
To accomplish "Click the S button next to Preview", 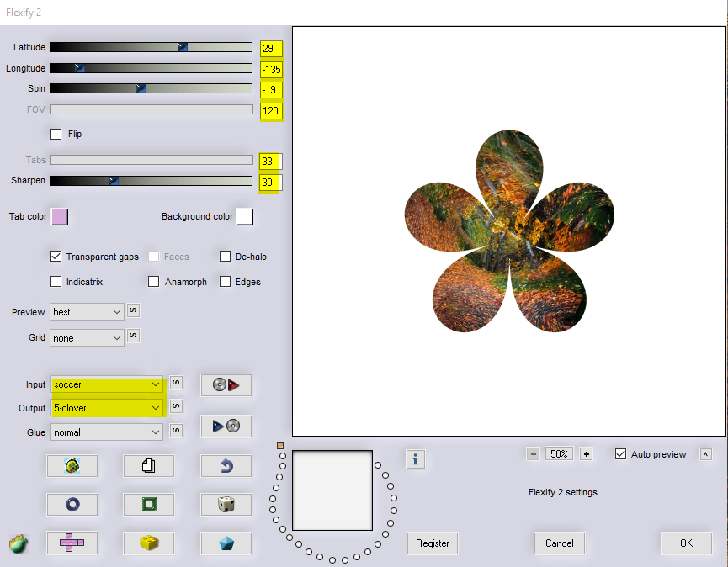I will click(x=133, y=310).
